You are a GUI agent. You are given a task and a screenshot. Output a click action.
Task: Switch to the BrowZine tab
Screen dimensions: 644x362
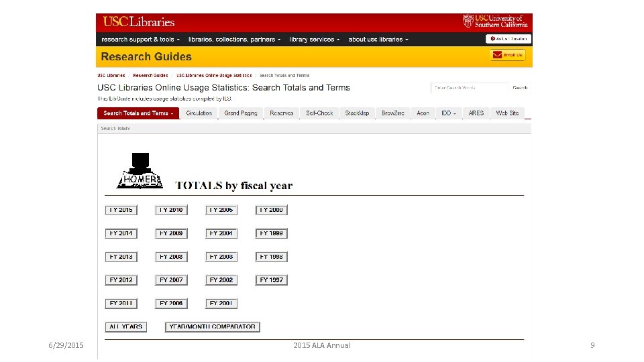(393, 113)
